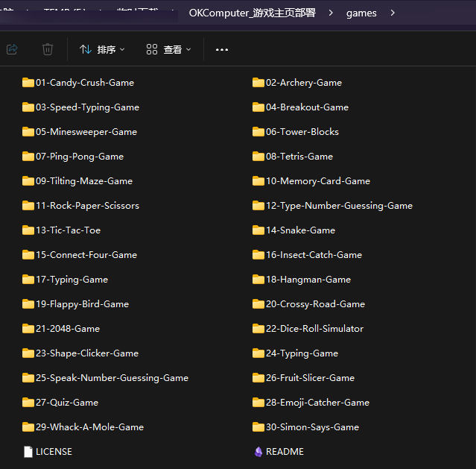
Task: Select the 19-Flappy-Bird-Game folder
Action: tap(82, 304)
